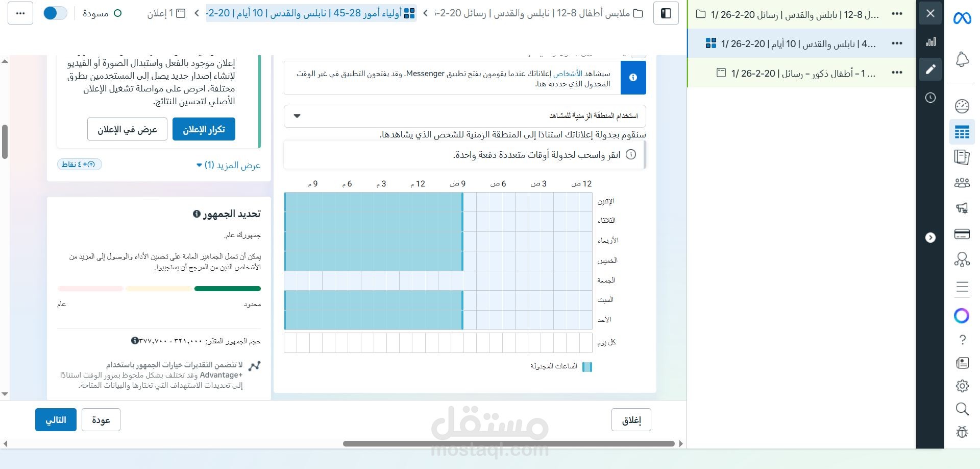
Task: Toggle the Monday 12 ص hour cell
Action: click(585, 202)
